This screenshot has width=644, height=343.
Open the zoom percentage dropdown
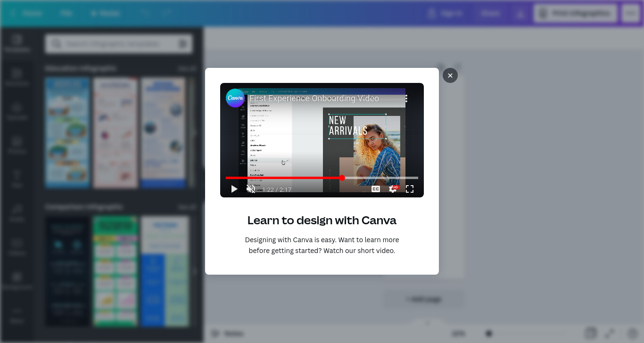click(x=459, y=334)
